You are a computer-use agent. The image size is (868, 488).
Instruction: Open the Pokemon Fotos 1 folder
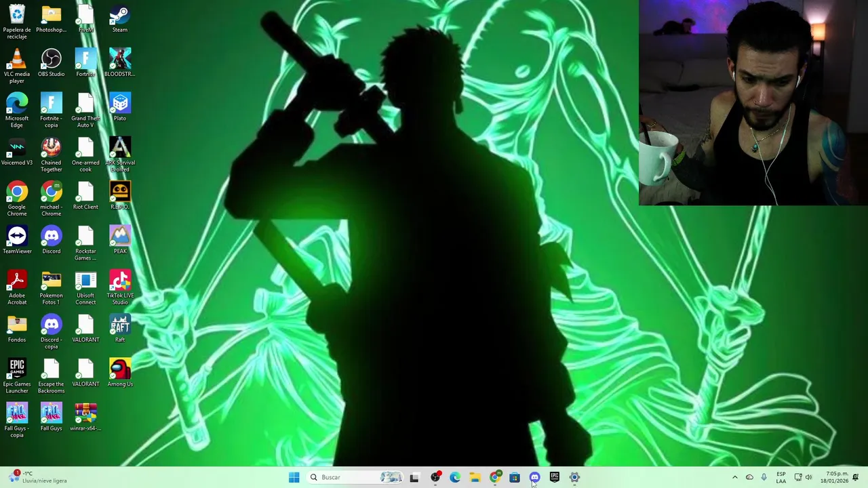click(51, 287)
